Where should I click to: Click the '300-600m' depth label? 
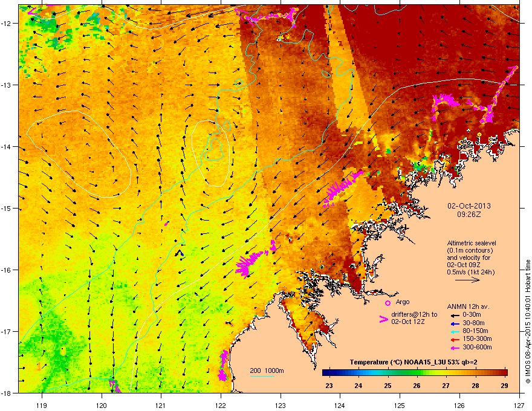pyautogui.click(x=477, y=347)
